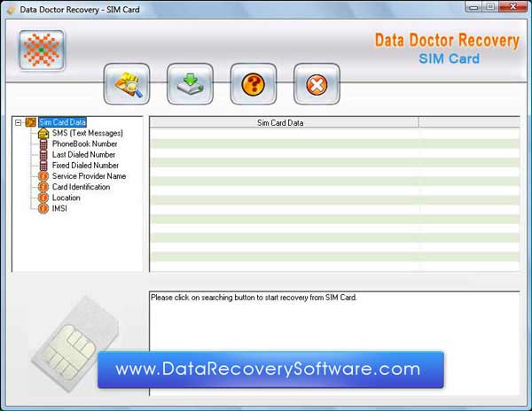This screenshot has width=532, height=411.
Task: Select Card Identification tree item
Action: [x=81, y=187]
